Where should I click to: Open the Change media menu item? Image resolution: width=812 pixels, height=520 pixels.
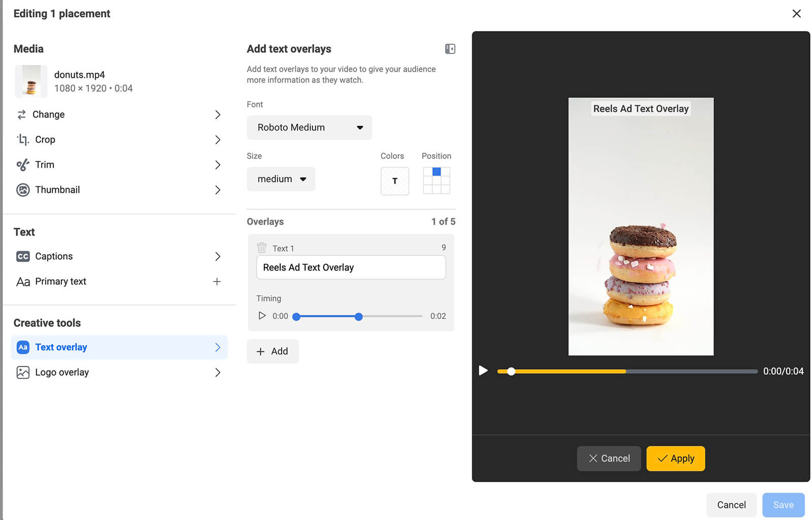click(x=119, y=115)
